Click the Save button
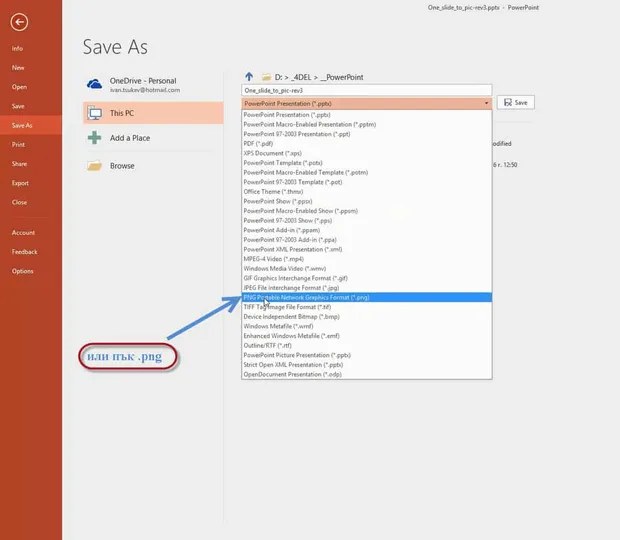Viewport: 620px width, 540px height. pyautogui.click(x=516, y=102)
